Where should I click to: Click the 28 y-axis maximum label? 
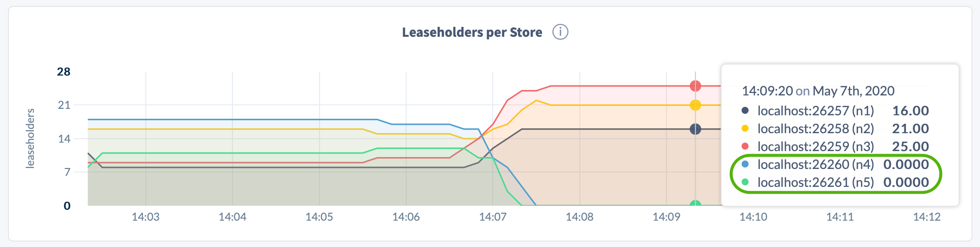tap(64, 72)
